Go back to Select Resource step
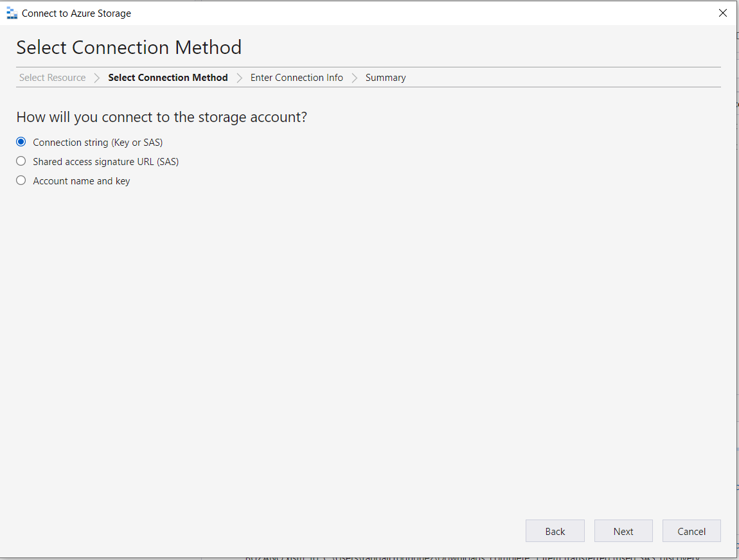The width and height of the screenshot is (739, 560). coord(52,78)
